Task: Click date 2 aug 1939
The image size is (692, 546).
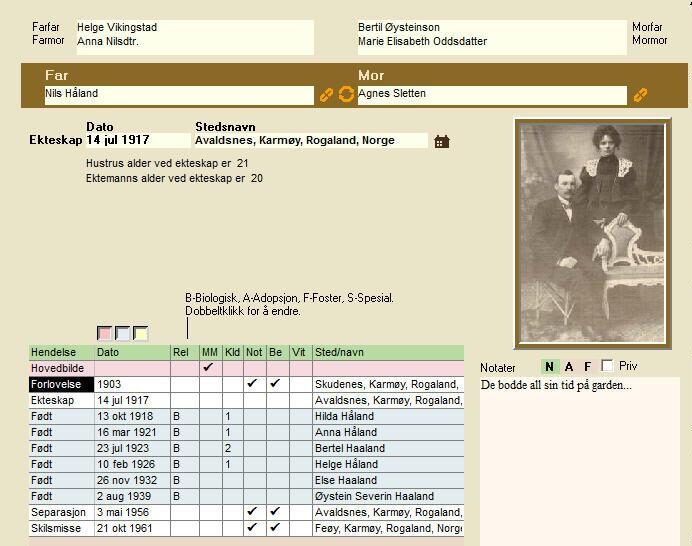Action: click(124, 496)
